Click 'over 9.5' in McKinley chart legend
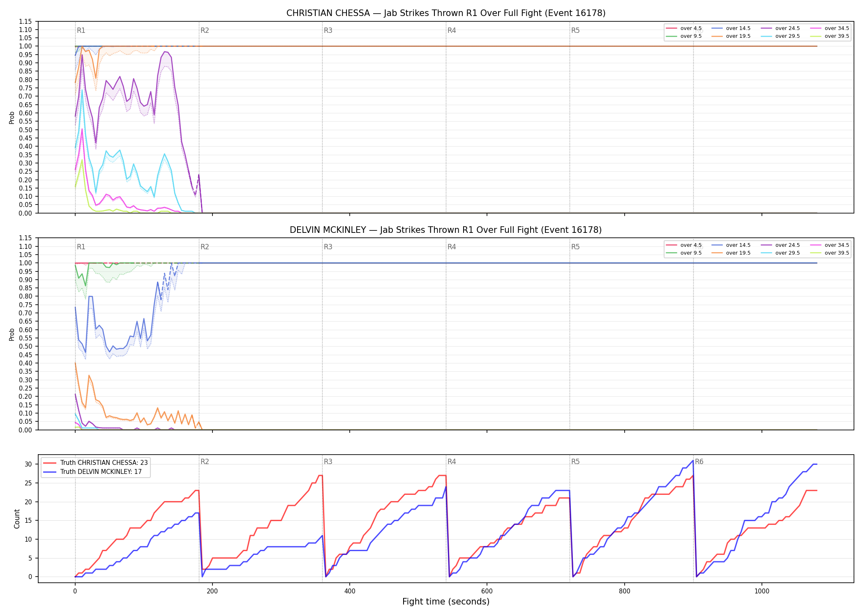 point(691,253)
